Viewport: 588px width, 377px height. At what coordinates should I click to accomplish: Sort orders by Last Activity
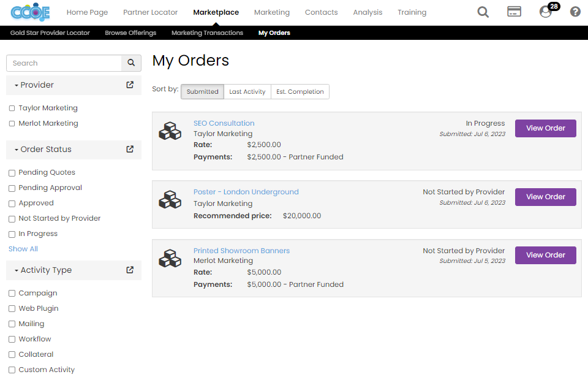point(247,91)
